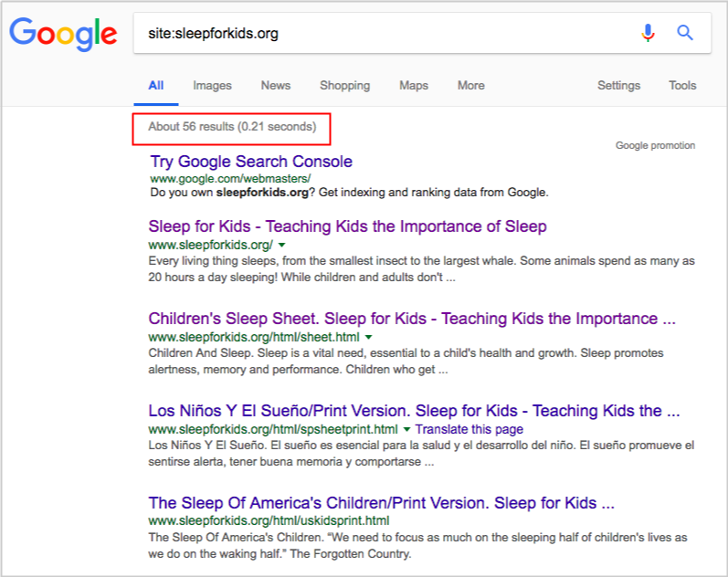The width and height of the screenshot is (728, 577).
Task: Click the blue magnifying glass search icon
Action: (x=685, y=33)
